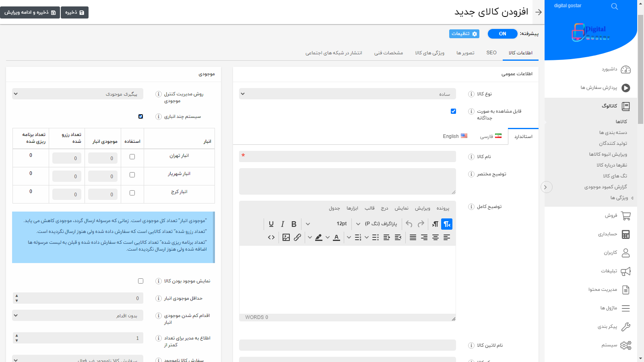Uncheck the سیستم چند انباری checkbox
The height and width of the screenshot is (362, 644).
tap(140, 117)
